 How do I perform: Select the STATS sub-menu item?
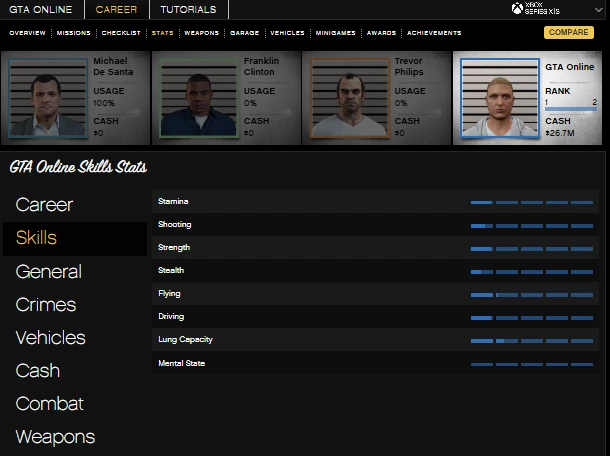163,33
